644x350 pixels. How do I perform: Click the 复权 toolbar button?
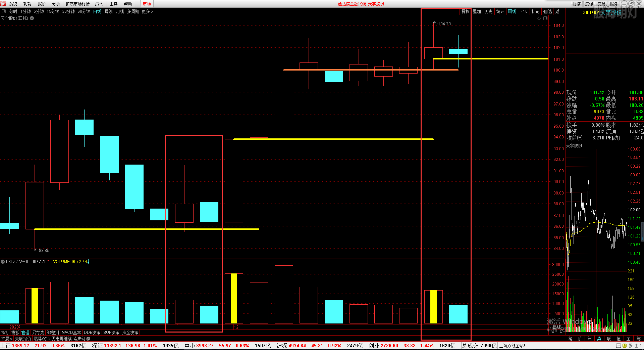[x=466, y=11]
